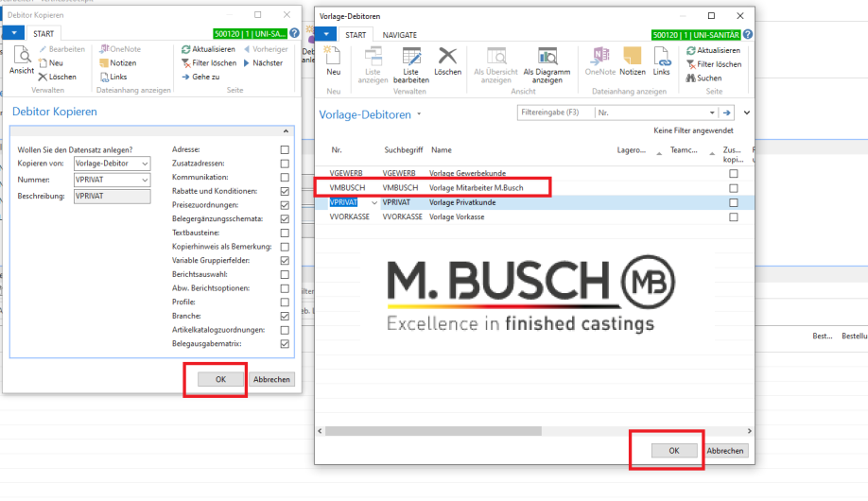This screenshot has width=868, height=501.
Task: Select START tab in Vorlage-Debitoren
Action: pos(356,35)
